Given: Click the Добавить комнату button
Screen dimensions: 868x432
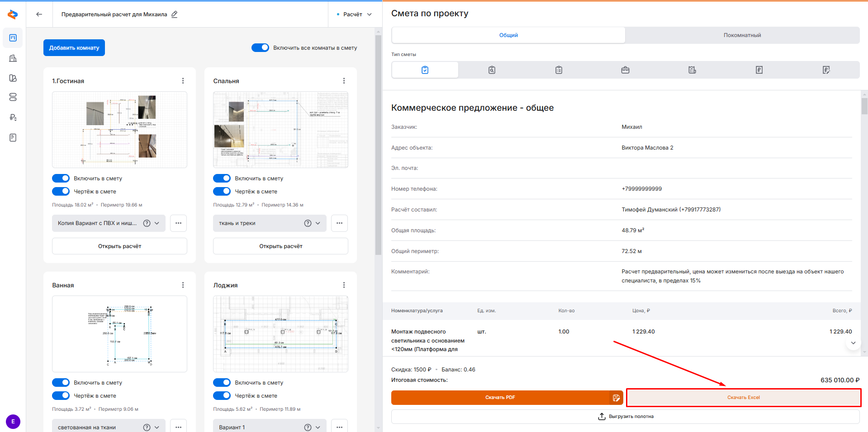Looking at the screenshot, I should (74, 48).
